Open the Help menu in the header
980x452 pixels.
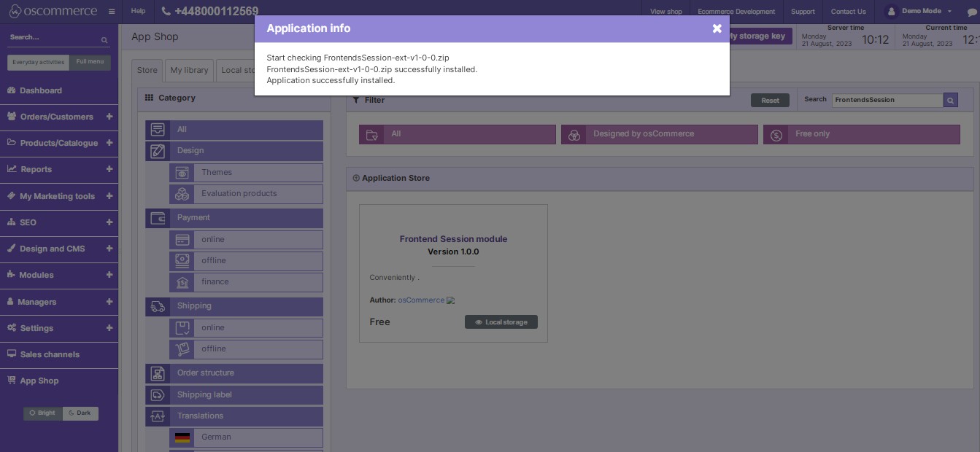pos(138,12)
